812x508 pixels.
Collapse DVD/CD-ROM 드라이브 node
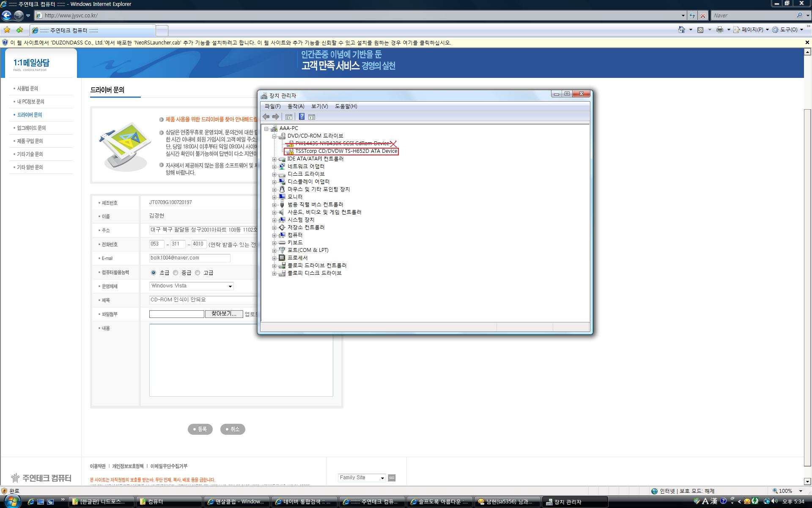(x=274, y=136)
